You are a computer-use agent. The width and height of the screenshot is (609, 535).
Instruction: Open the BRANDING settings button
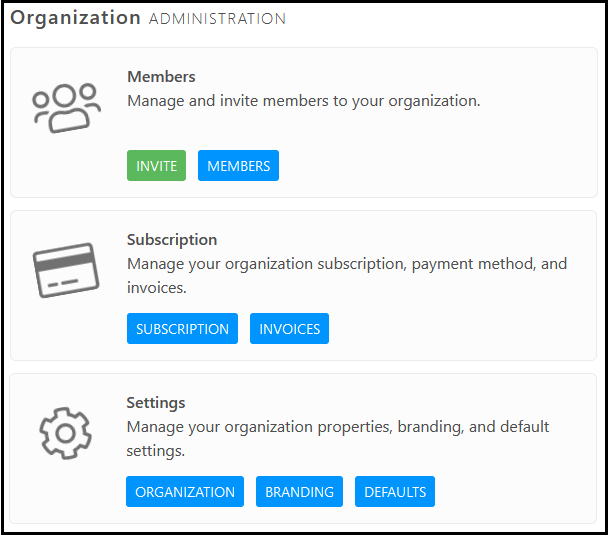click(x=299, y=491)
